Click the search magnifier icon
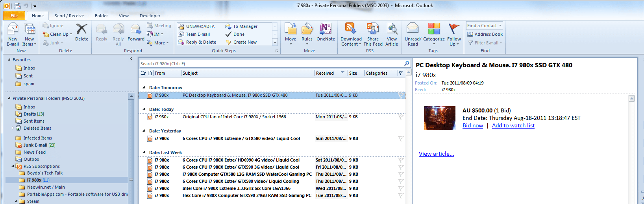Screen dimensions: 644x204 click(x=407, y=63)
